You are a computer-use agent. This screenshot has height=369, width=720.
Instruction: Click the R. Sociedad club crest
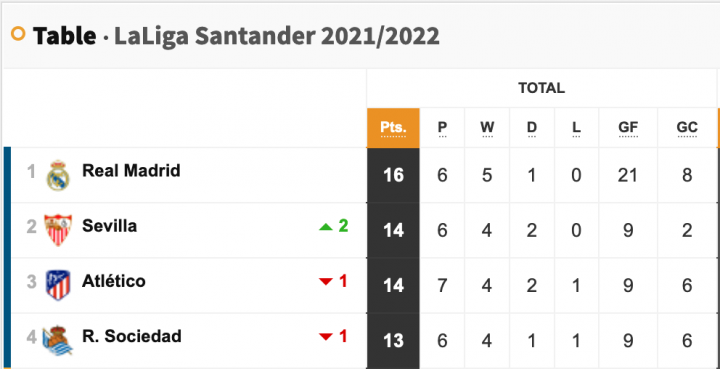coord(57,341)
